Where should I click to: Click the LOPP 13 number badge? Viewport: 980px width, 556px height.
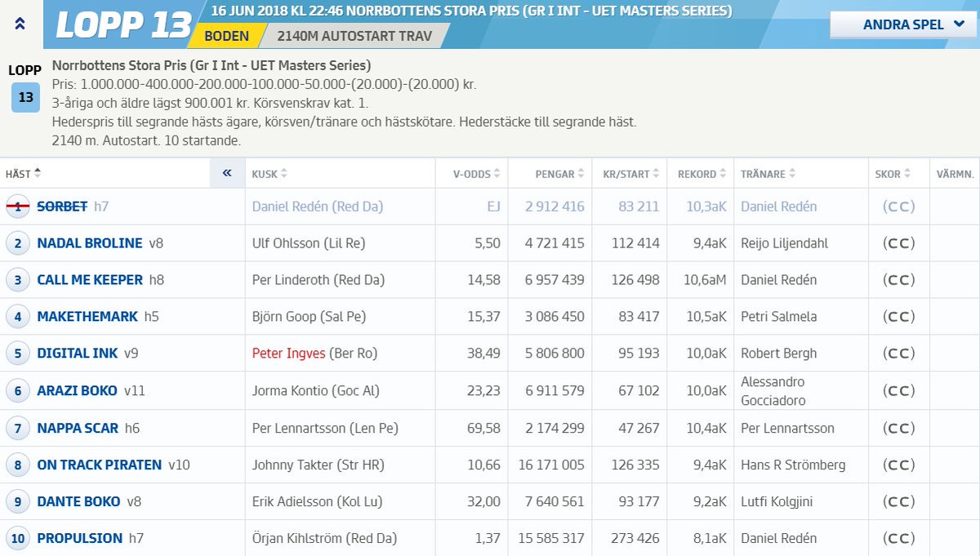pyautogui.click(x=25, y=97)
